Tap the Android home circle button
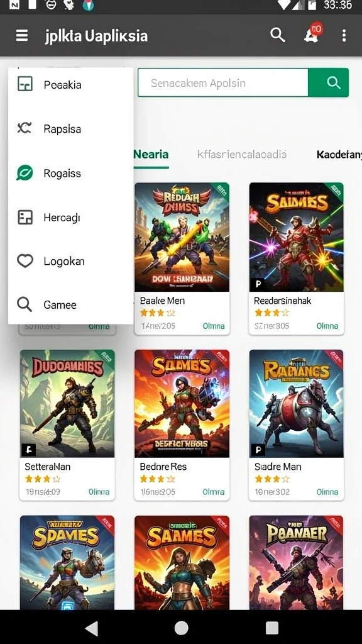The image size is (362, 644). 181,628
